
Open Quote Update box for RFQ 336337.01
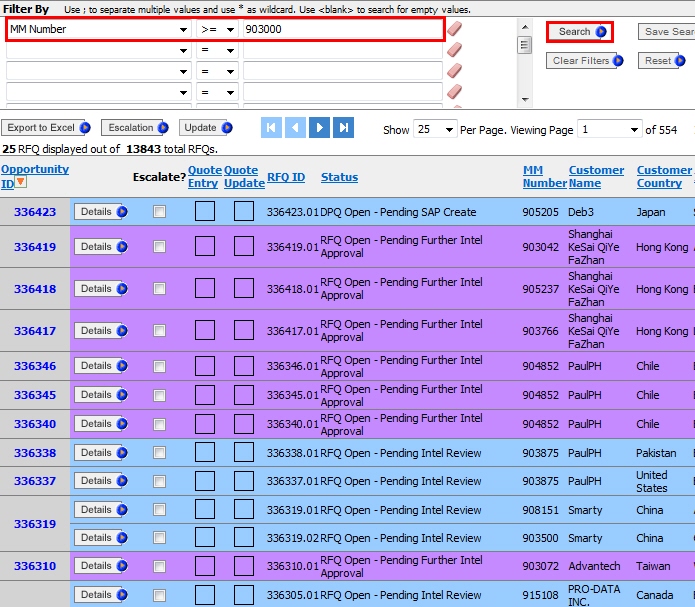244,481
